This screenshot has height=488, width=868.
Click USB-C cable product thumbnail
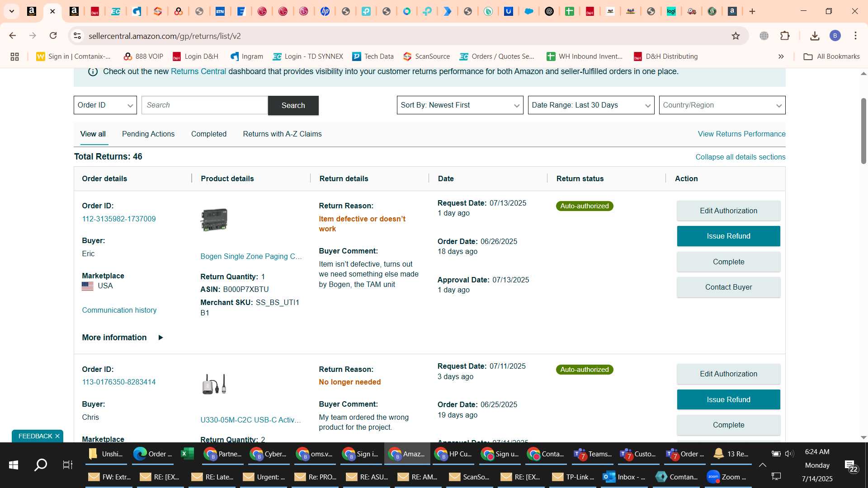[214, 385]
